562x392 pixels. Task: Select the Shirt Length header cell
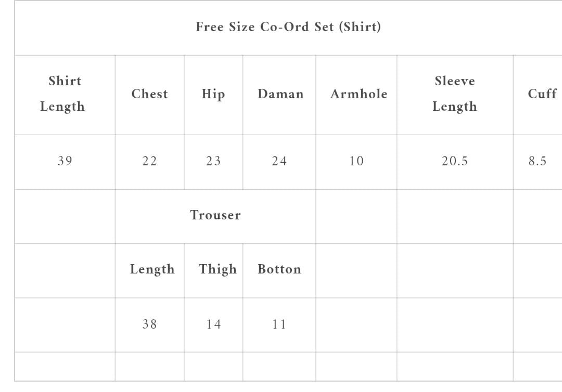click(65, 94)
